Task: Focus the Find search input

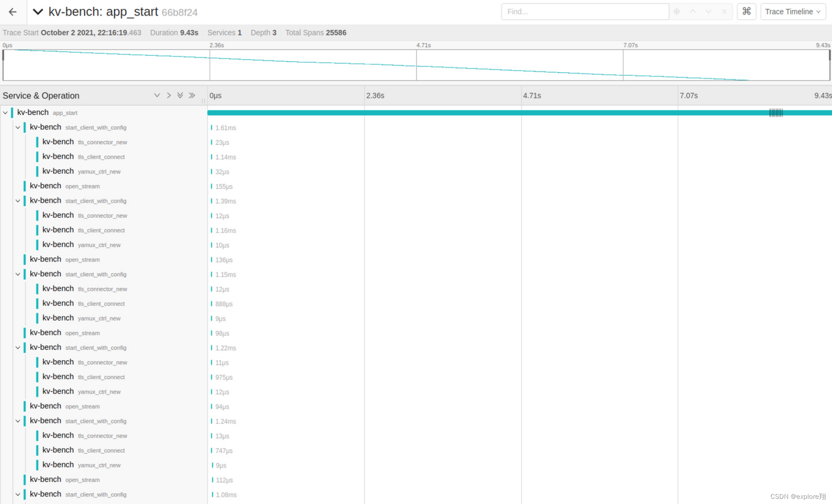Action: pyautogui.click(x=585, y=12)
